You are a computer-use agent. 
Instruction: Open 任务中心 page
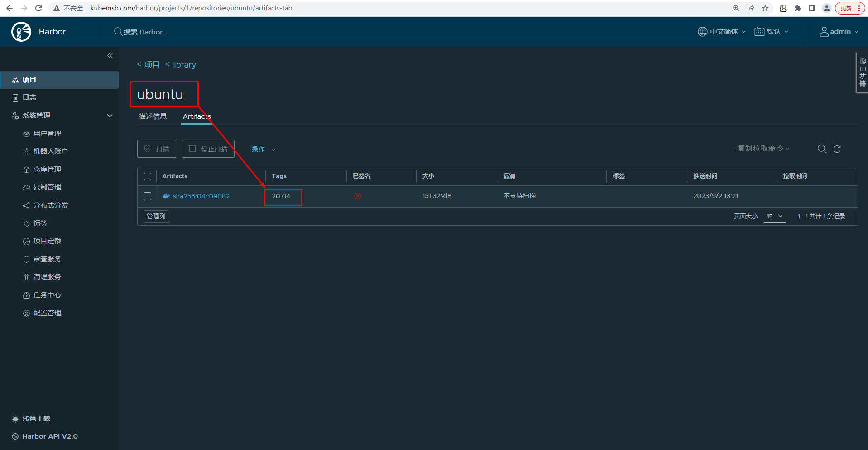point(47,295)
